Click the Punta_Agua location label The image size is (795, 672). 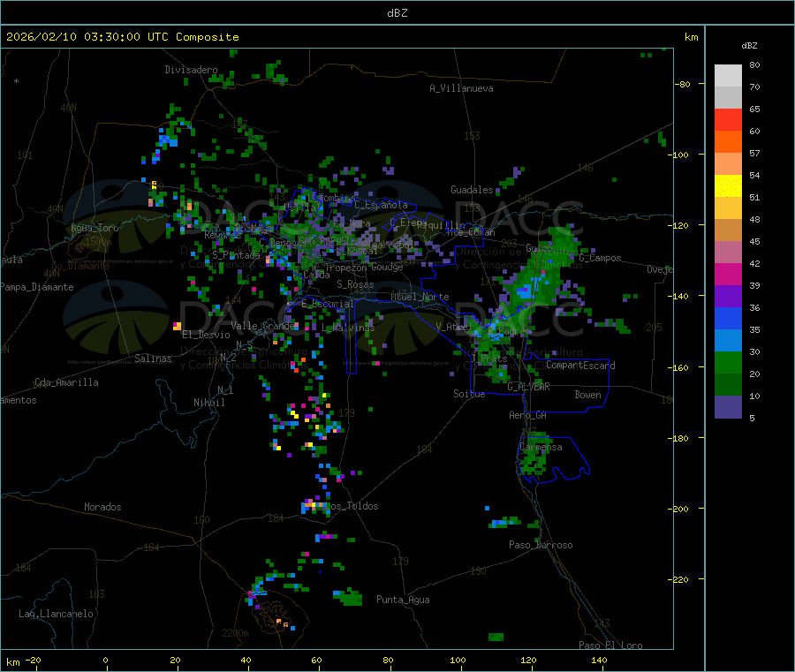(403, 600)
